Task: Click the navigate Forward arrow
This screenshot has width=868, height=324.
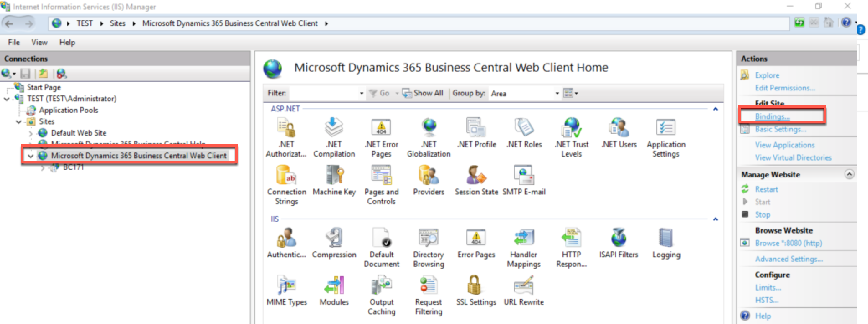Action: click(x=28, y=23)
